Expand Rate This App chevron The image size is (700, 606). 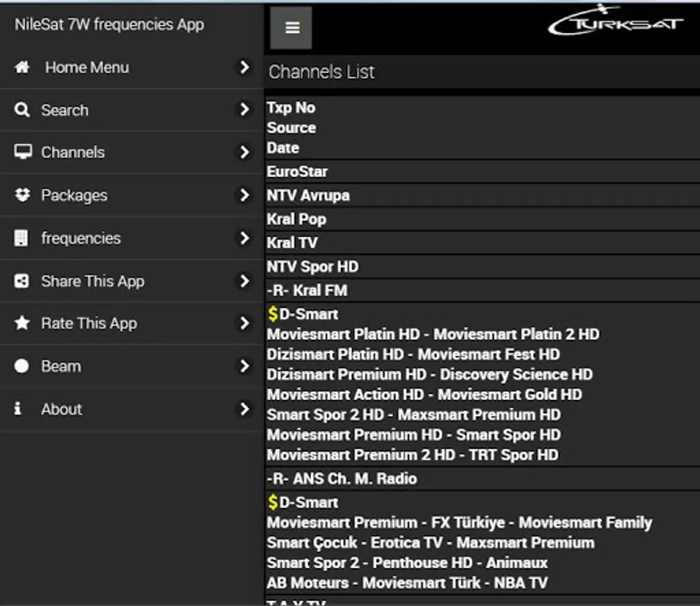click(244, 323)
